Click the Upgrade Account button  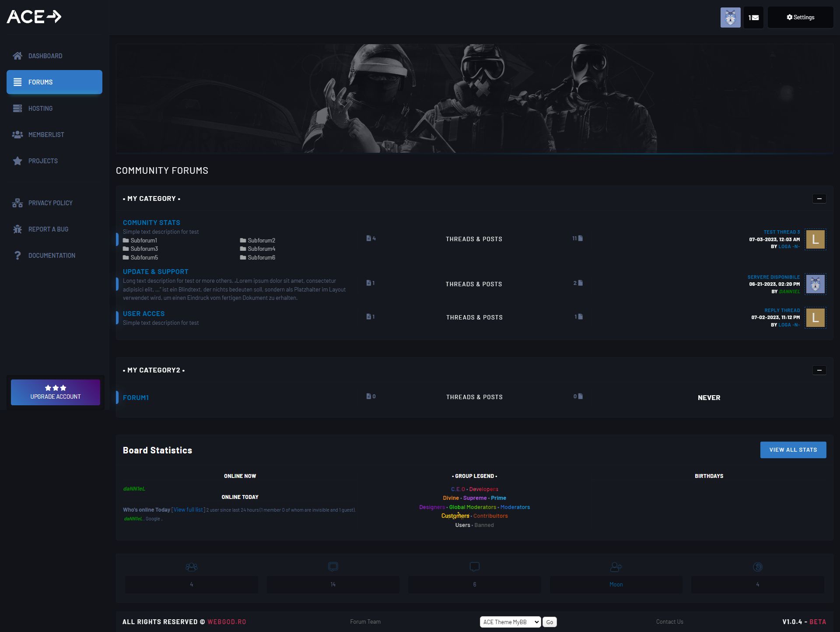pos(56,392)
